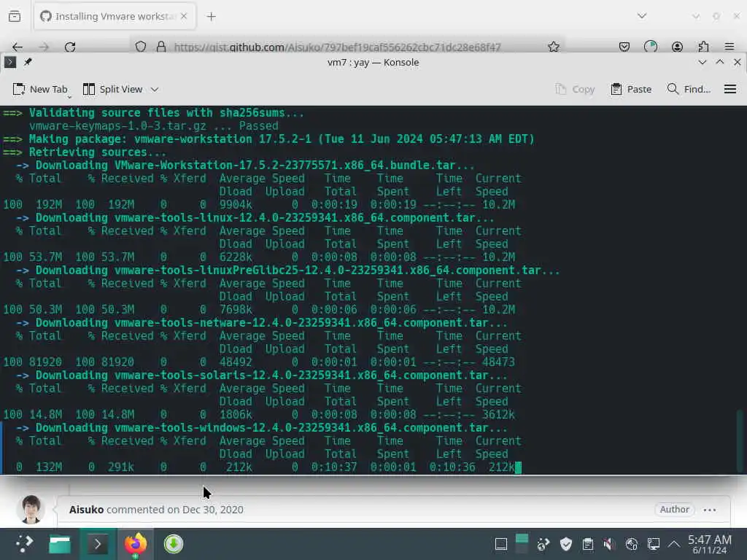
Task: Open the KDE application launcher
Action: [23, 544]
